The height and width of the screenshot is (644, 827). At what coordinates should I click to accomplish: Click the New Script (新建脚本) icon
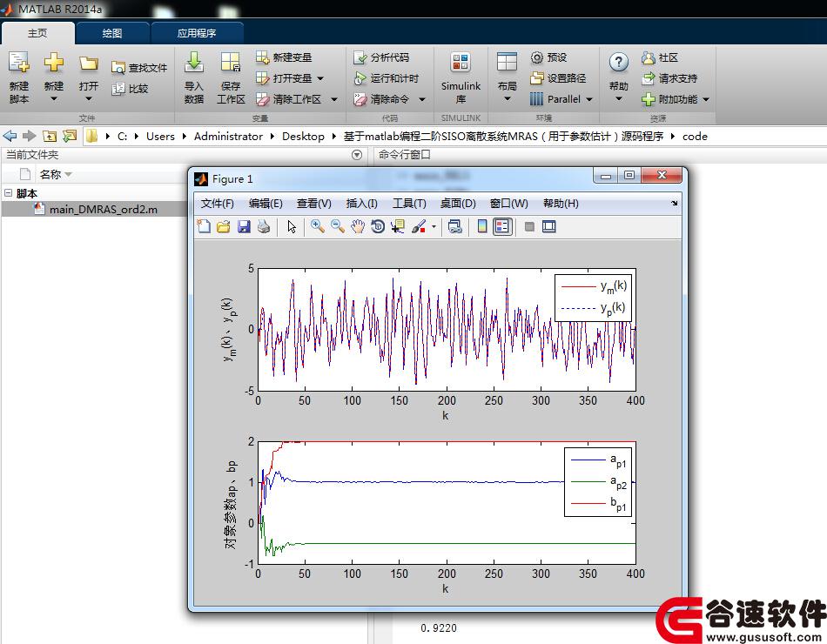[x=18, y=63]
